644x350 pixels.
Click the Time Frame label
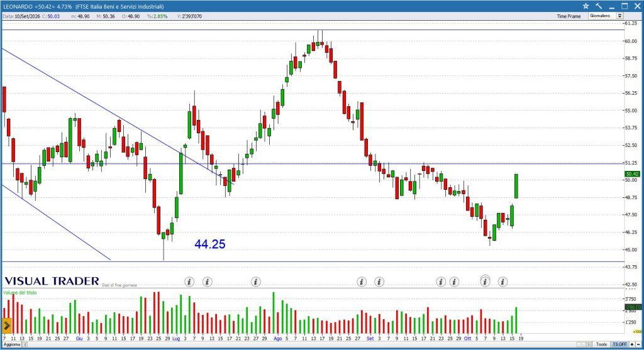(569, 16)
